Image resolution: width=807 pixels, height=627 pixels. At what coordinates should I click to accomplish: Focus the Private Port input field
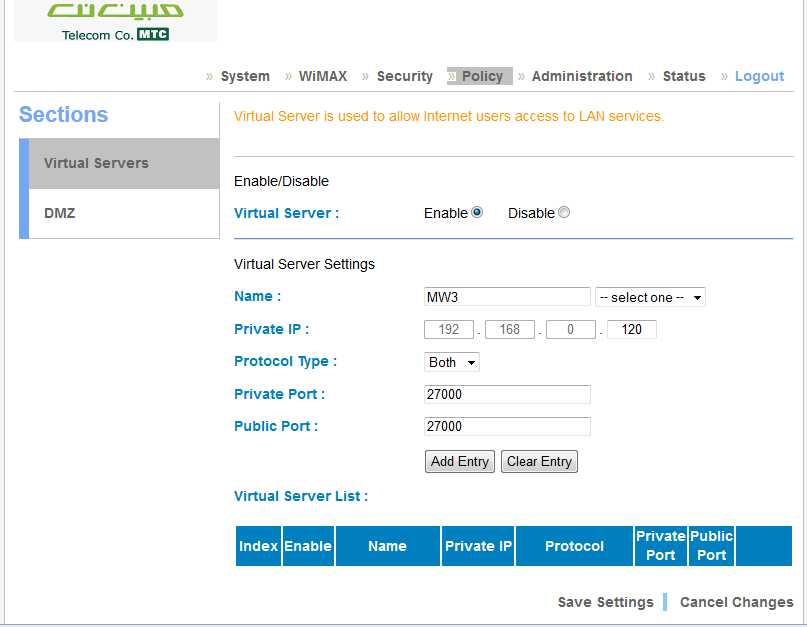coord(507,394)
